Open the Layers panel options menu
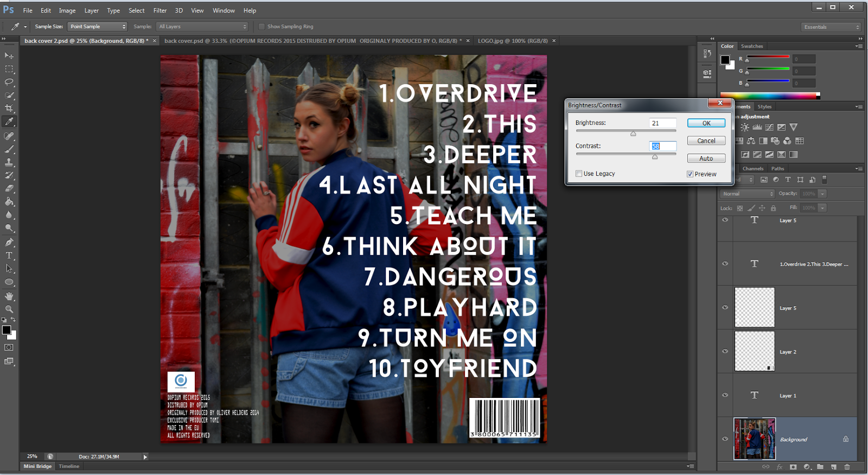The width and height of the screenshot is (868, 475). pyautogui.click(x=859, y=169)
